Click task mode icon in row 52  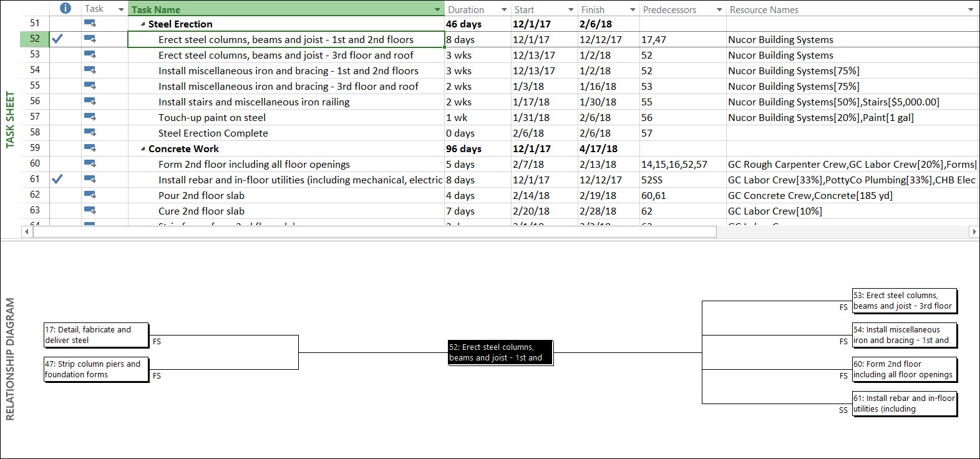(x=90, y=39)
